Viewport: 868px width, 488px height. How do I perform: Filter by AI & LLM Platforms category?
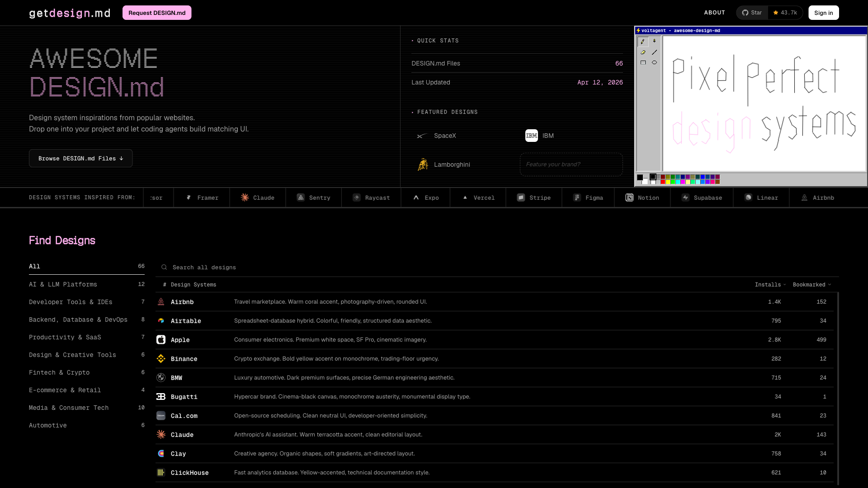pyautogui.click(x=63, y=284)
